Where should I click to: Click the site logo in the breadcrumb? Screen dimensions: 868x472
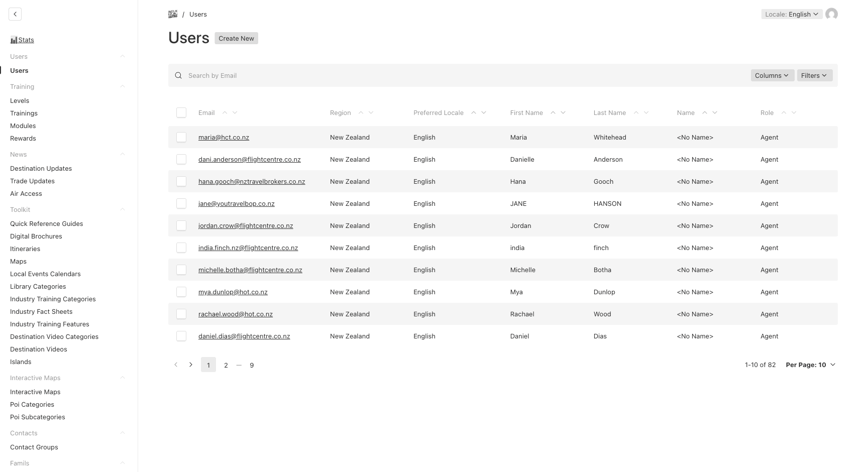click(173, 14)
